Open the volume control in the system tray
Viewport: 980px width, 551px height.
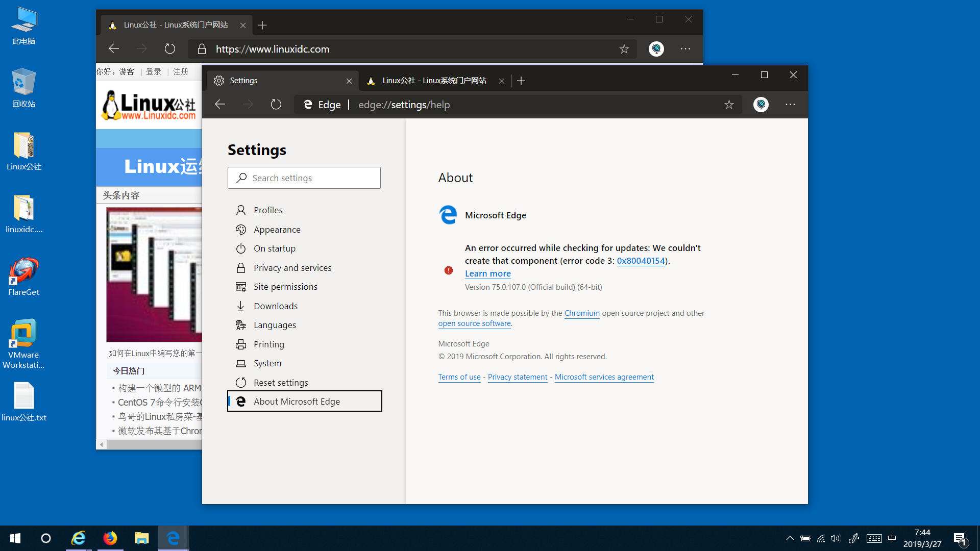pos(836,538)
